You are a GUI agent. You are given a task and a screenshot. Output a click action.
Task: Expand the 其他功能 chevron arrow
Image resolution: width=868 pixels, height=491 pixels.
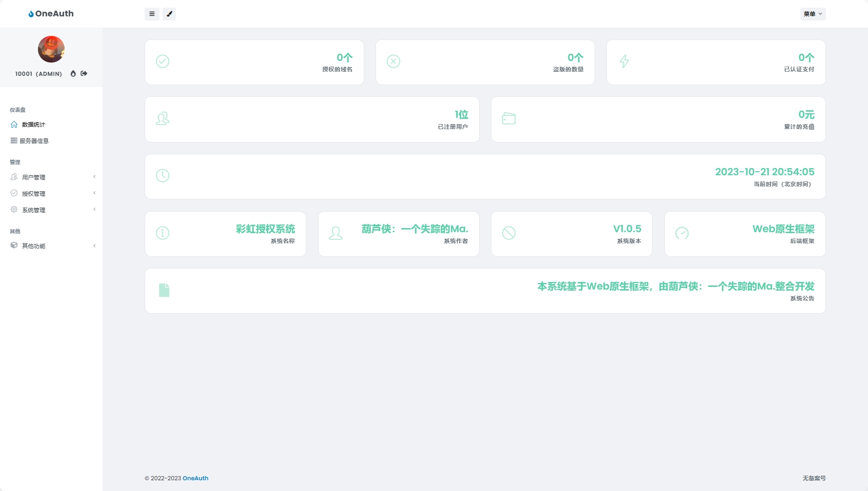(94, 245)
